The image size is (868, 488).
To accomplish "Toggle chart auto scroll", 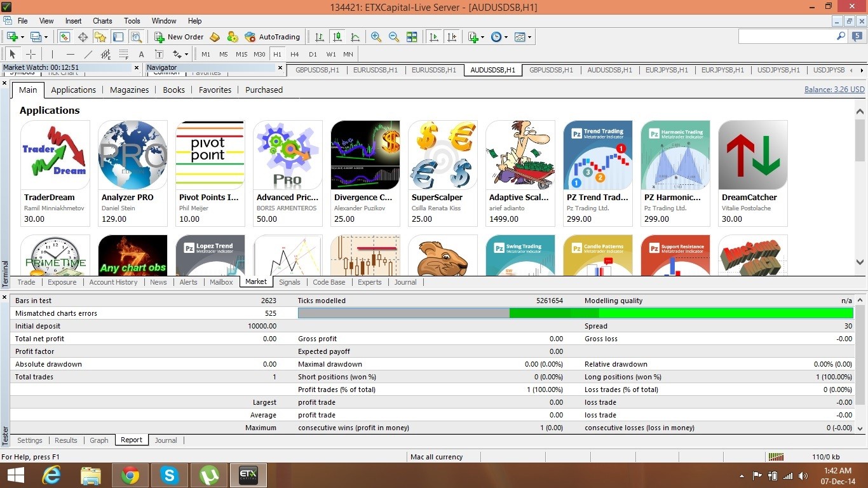I will click(x=434, y=37).
